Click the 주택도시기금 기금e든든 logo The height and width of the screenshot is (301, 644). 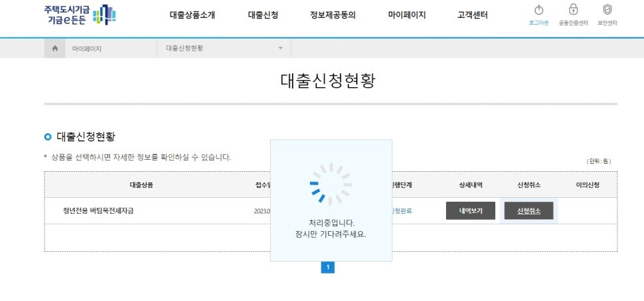point(80,15)
